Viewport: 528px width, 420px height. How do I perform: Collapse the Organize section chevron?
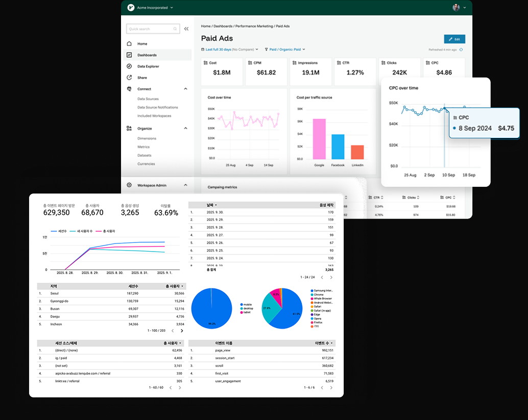click(185, 128)
